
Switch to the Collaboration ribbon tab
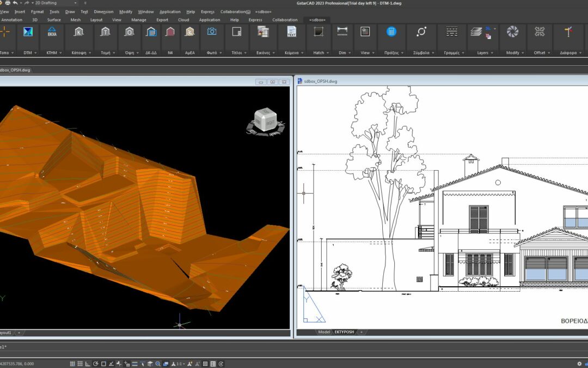tap(285, 20)
